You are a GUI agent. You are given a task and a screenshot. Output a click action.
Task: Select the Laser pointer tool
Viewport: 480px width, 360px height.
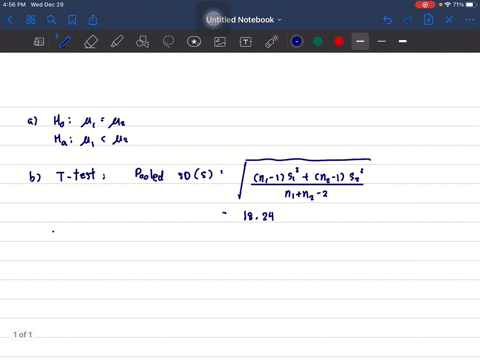click(x=272, y=42)
